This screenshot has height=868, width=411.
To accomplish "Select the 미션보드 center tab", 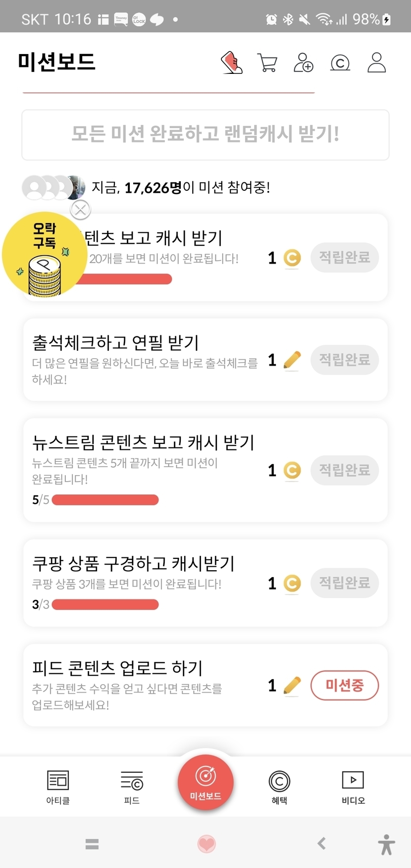I will pyautogui.click(x=205, y=781).
